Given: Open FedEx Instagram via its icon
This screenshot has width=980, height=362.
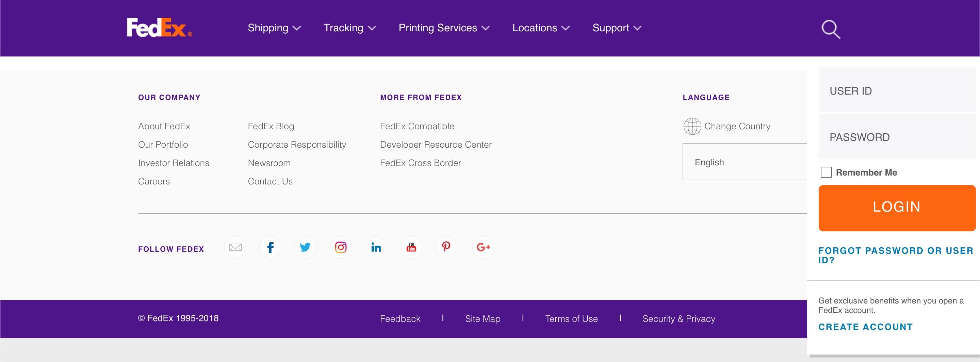Looking at the screenshot, I should click(341, 247).
